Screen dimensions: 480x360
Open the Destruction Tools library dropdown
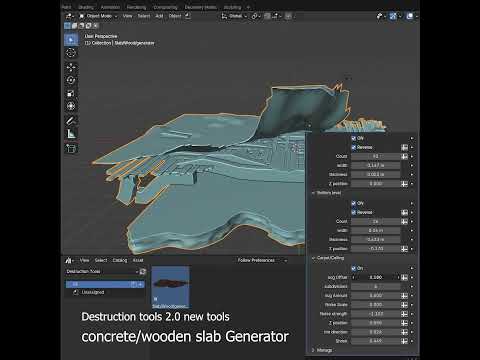102,271
